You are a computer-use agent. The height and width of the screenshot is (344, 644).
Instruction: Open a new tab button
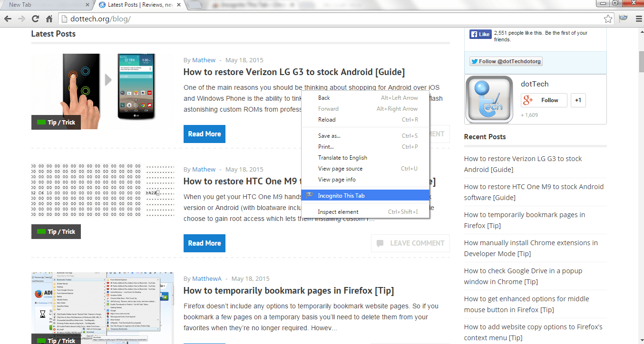pos(195,5)
